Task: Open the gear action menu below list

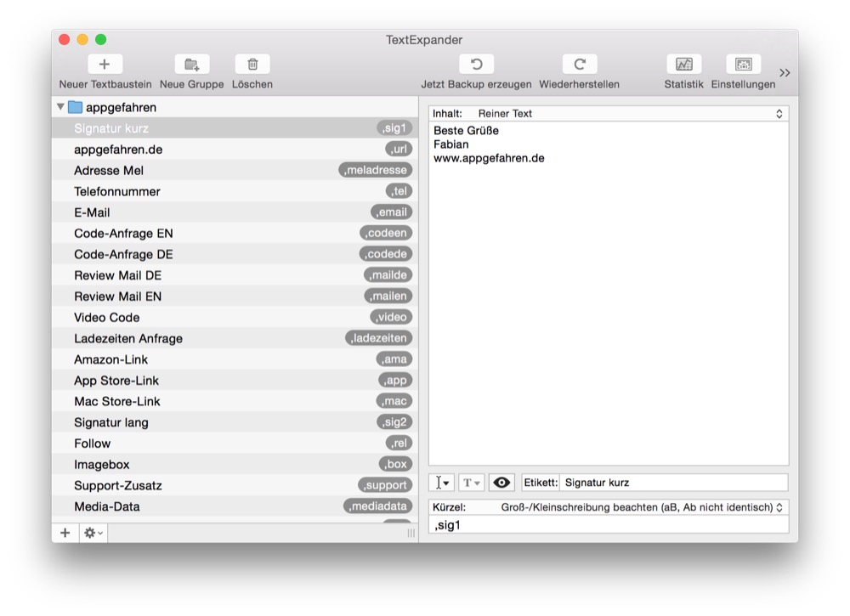Action: (93, 533)
